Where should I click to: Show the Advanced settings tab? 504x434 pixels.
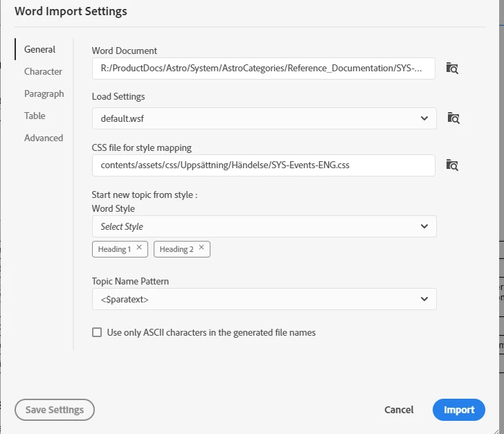pyautogui.click(x=44, y=138)
